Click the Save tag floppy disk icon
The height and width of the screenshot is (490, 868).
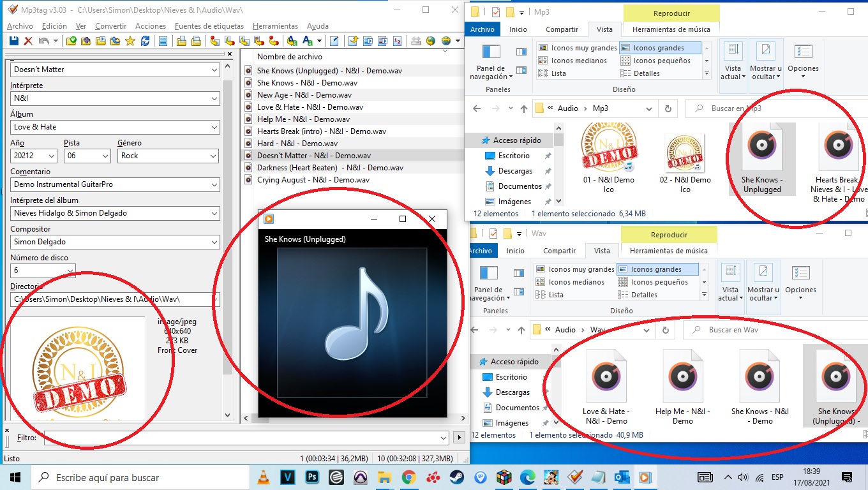pyautogui.click(x=13, y=41)
